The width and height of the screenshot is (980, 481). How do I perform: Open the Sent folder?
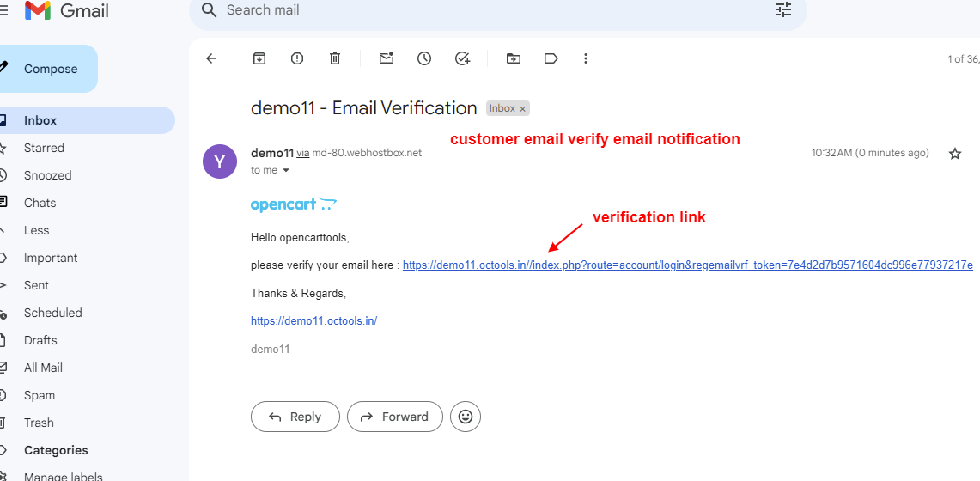(x=36, y=285)
